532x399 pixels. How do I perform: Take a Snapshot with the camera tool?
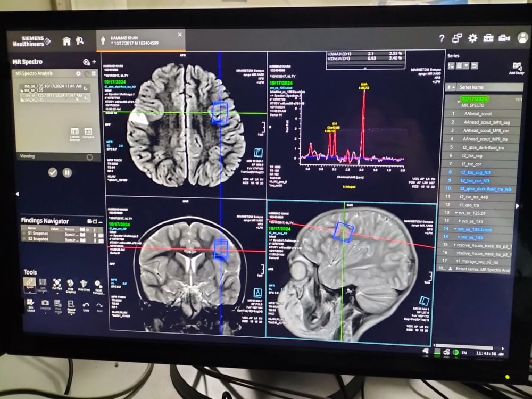(x=45, y=305)
